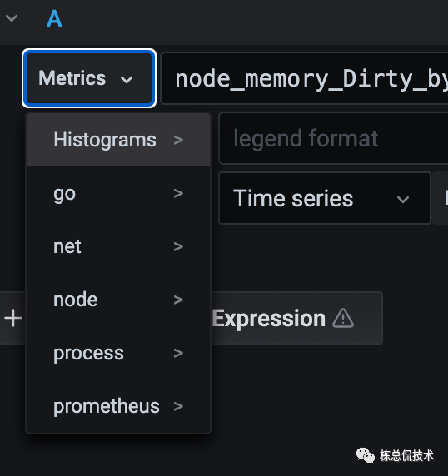The height and width of the screenshot is (476, 448).
Task: Click the Metrics dropdown chevron arrow
Action: coord(127,80)
